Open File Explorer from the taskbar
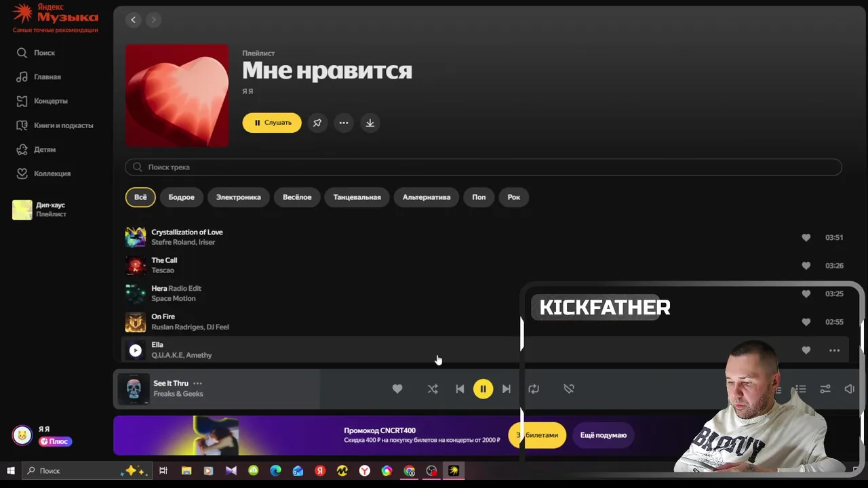The image size is (868, 488). coord(186,470)
